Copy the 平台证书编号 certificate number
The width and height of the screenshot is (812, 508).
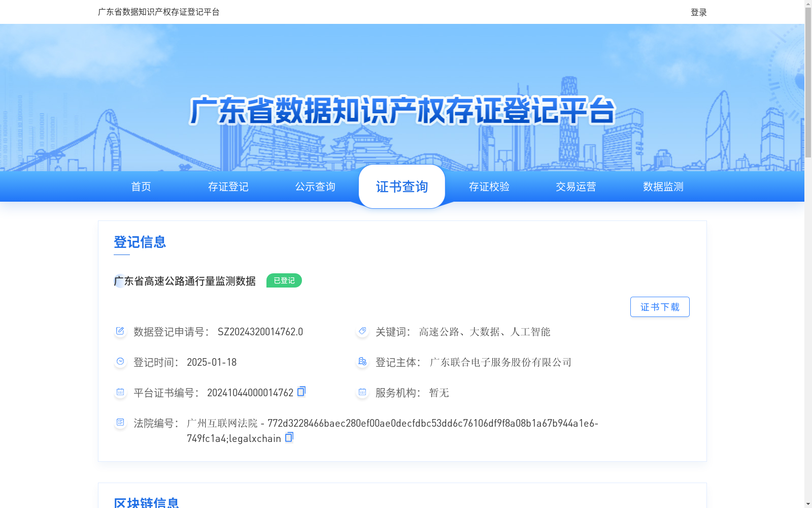301,392
